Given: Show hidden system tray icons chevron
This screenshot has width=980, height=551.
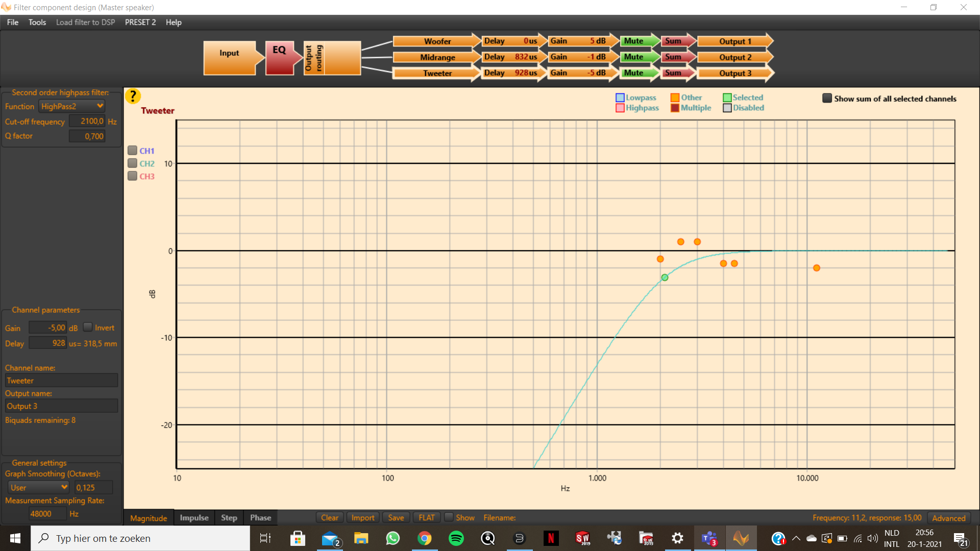Looking at the screenshot, I should [x=796, y=538].
